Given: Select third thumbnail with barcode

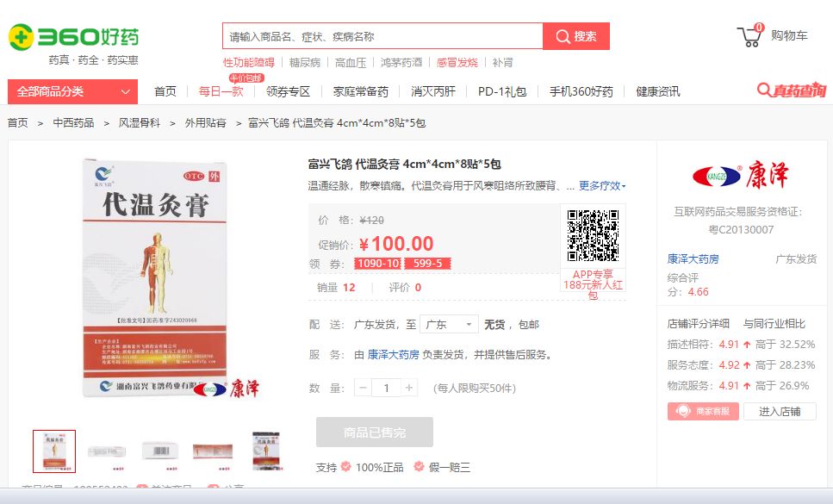Looking at the screenshot, I should pos(160,451).
